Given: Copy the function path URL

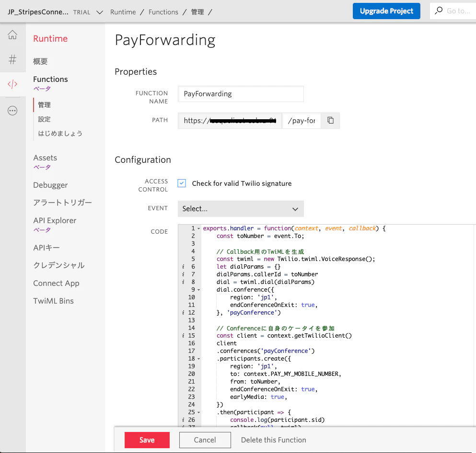Looking at the screenshot, I should click(x=330, y=120).
